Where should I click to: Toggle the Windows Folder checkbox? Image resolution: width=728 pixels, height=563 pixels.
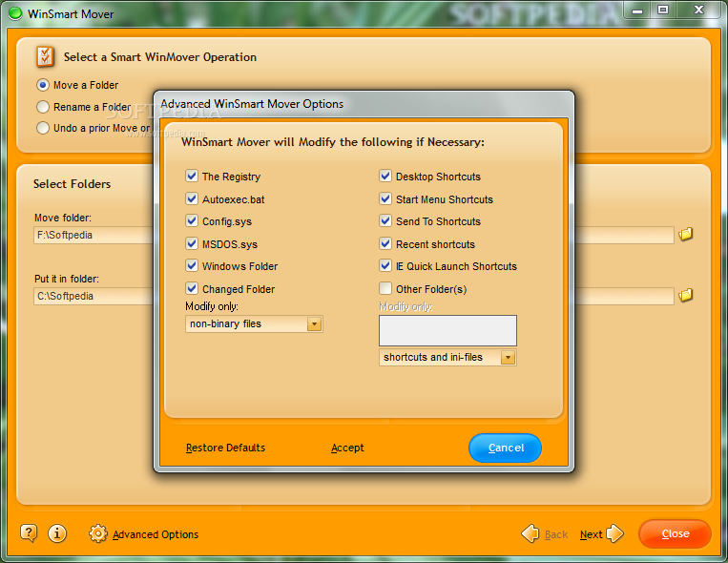(x=191, y=265)
